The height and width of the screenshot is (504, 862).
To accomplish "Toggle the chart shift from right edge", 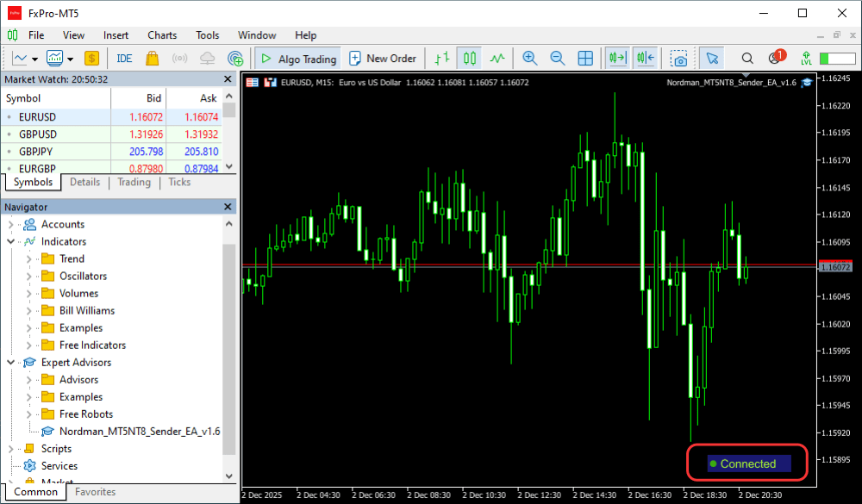I will click(644, 58).
